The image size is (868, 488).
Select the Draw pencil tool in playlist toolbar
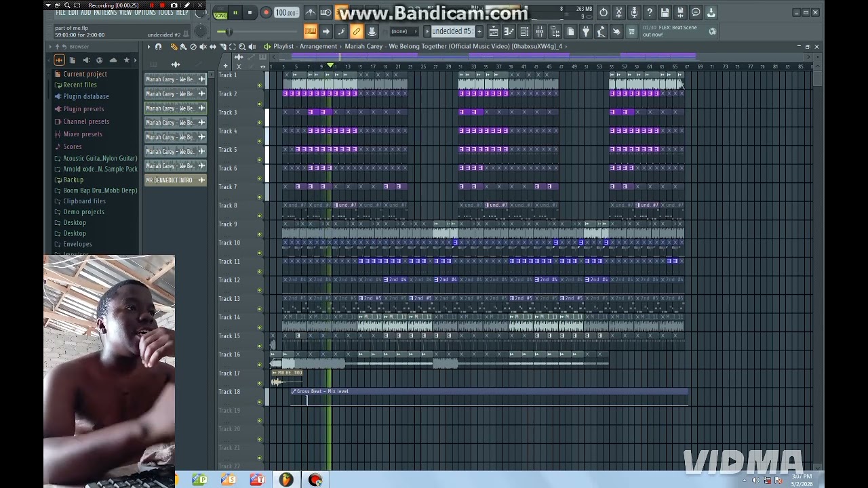pos(174,46)
